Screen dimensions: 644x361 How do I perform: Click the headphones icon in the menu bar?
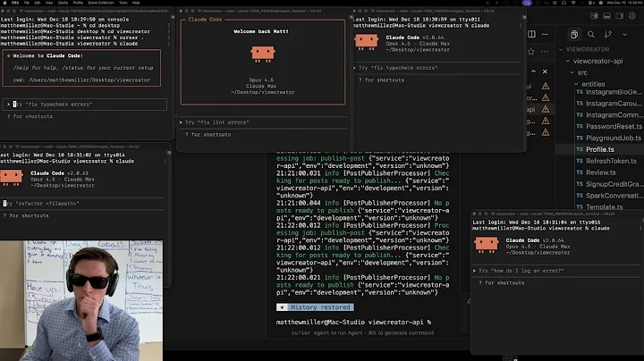click(563, 3)
